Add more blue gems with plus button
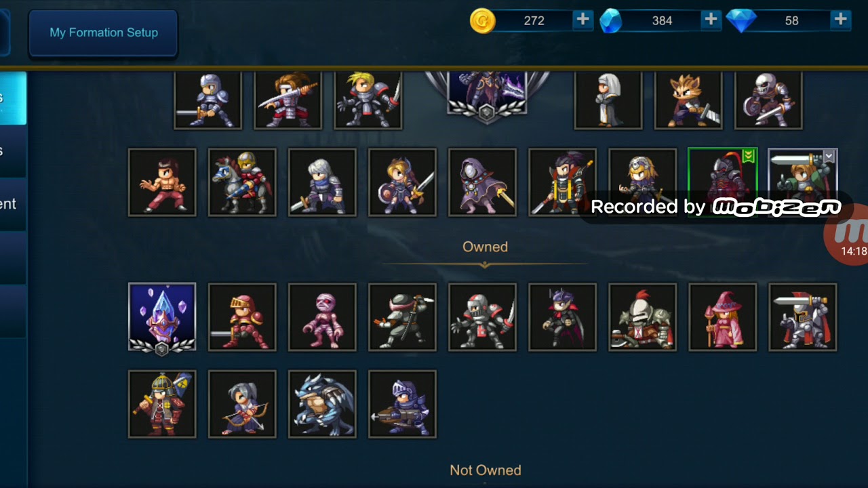 pyautogui.click(x=711, y=20)
